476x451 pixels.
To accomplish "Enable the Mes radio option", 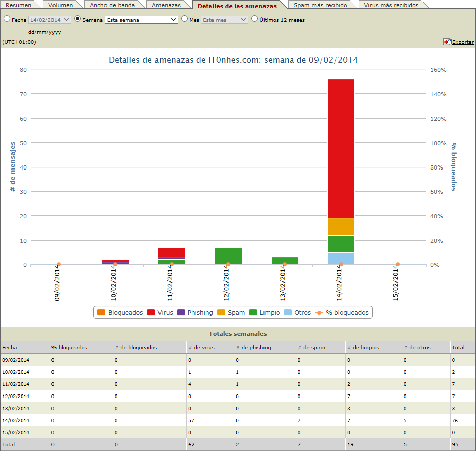I will [x=185, y=18].
